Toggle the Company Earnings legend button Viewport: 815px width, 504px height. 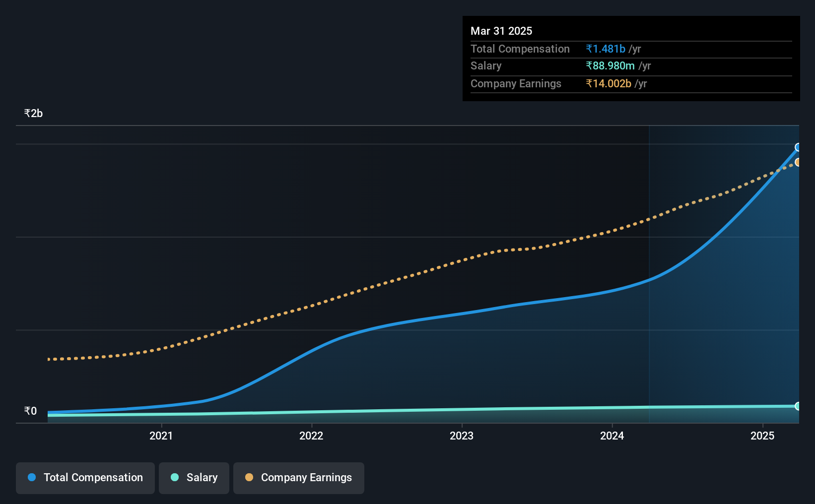coord(299,478)
